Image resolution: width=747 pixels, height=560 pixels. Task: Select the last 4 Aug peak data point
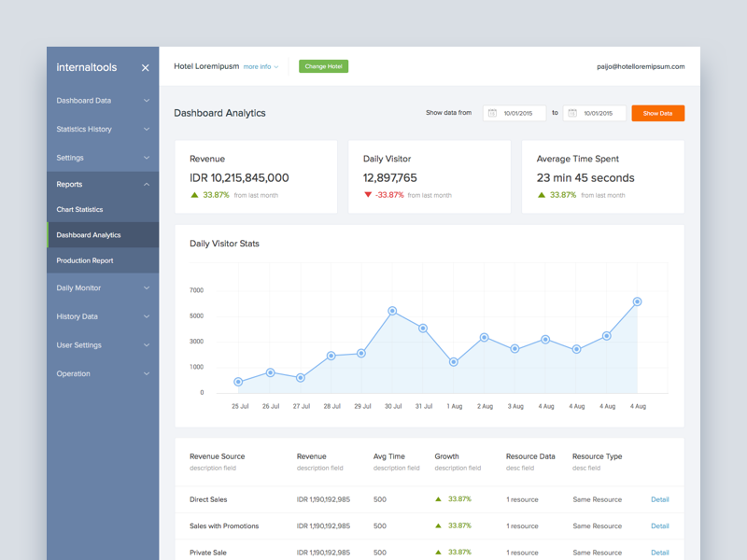click(x=637, y=301)
